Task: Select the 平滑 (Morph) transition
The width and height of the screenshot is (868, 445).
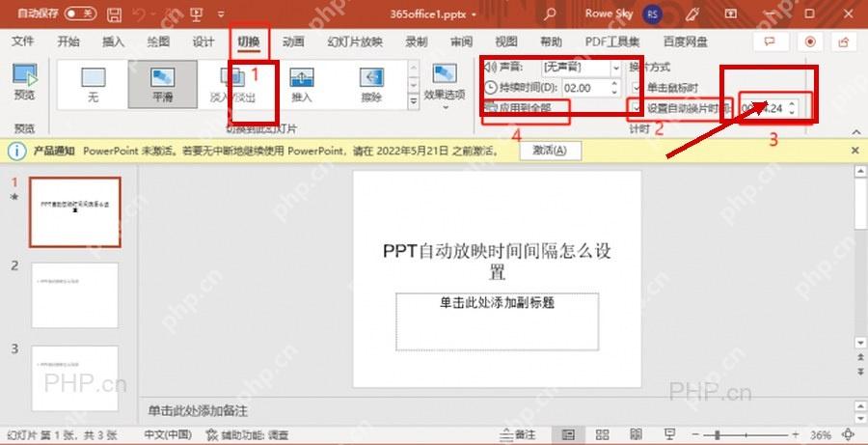Action: [x=162, y=84]
